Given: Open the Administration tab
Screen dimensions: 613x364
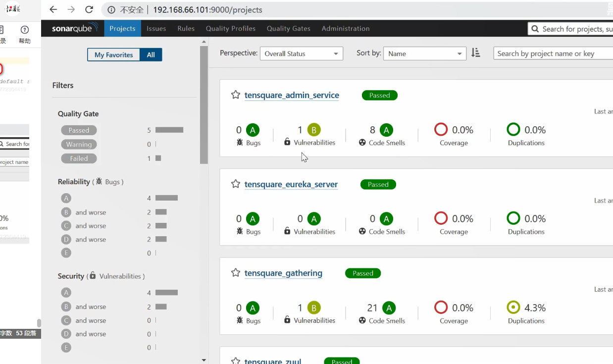Looking at the screenshot, I should (346, 28).
